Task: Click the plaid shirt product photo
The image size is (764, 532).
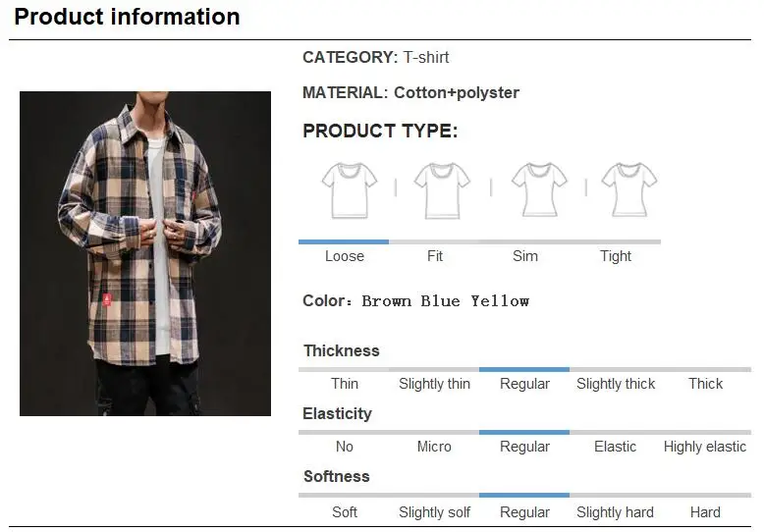Action: tap(145, 253)
